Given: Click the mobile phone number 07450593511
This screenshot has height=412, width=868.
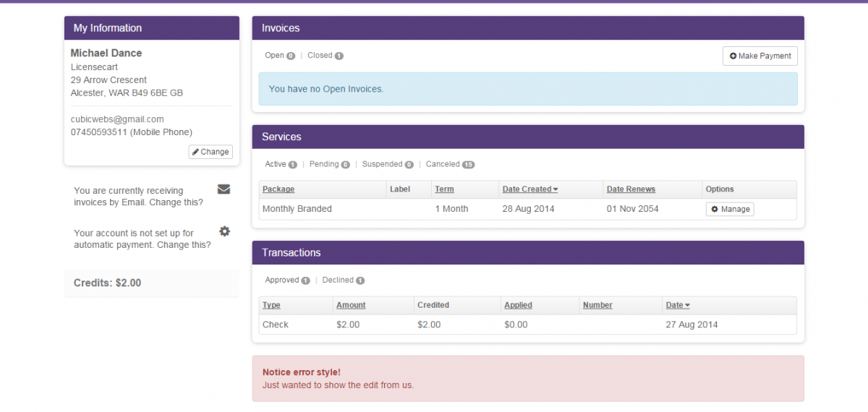Looking at the screenshot, I should [99, 132].
